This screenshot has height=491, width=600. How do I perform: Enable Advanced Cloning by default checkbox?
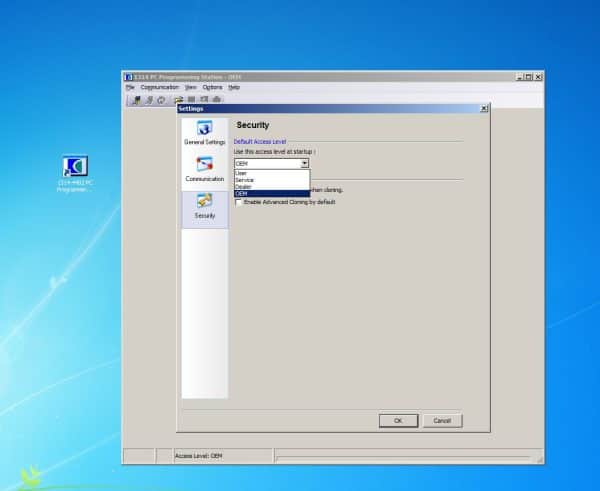pyautogui.click(x=239, y=202)
